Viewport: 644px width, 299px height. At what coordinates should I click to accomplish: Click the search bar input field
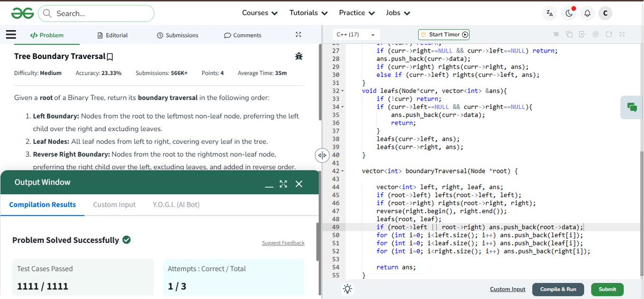pyautogui.click(x=96, y=13)
